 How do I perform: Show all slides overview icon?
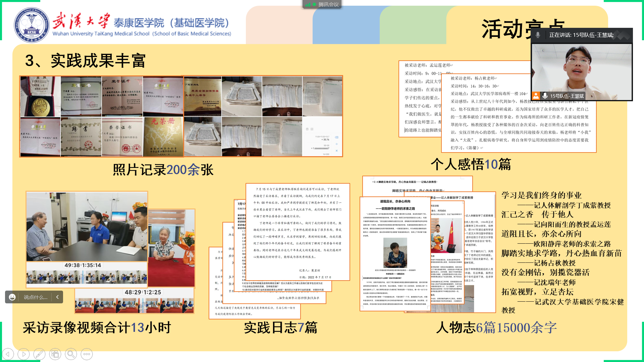[x=55, y=354]
